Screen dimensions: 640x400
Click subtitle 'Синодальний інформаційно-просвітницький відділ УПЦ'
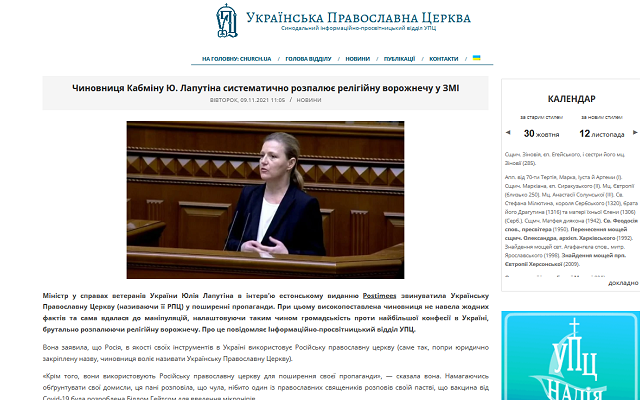(358, 28)
